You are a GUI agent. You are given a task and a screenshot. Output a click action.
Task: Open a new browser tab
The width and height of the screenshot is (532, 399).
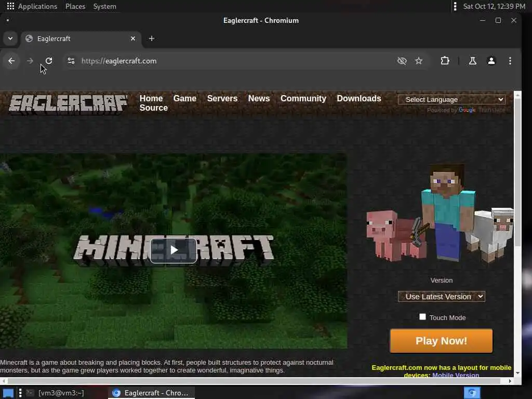(152, 38)
